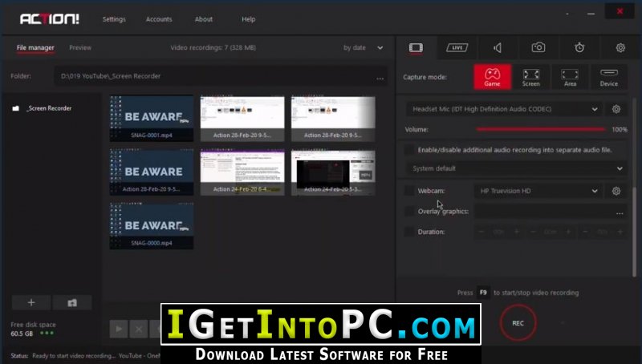Open the Headset Mic device dropdown
The image size is (642, 364).
click(x=504, y=109)
